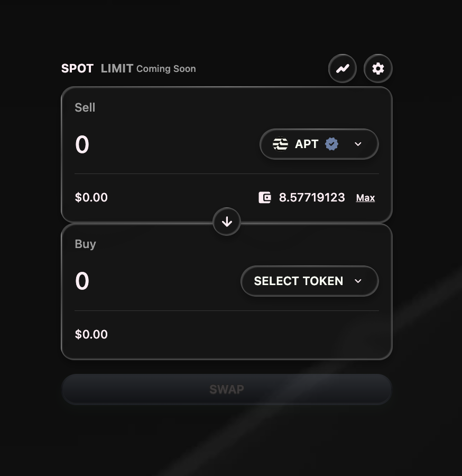Click the swap direction arrow
462x476 pixels.
[x=227, y=222]
